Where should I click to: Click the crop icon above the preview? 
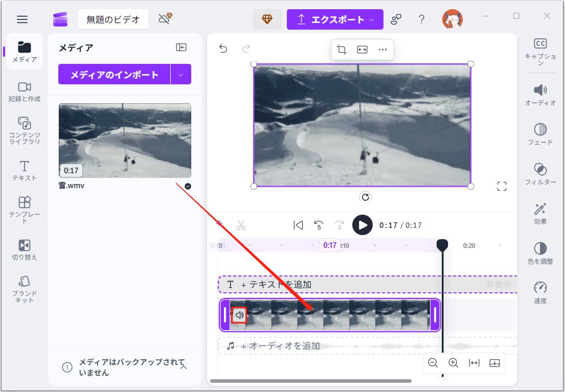(342, 50)
